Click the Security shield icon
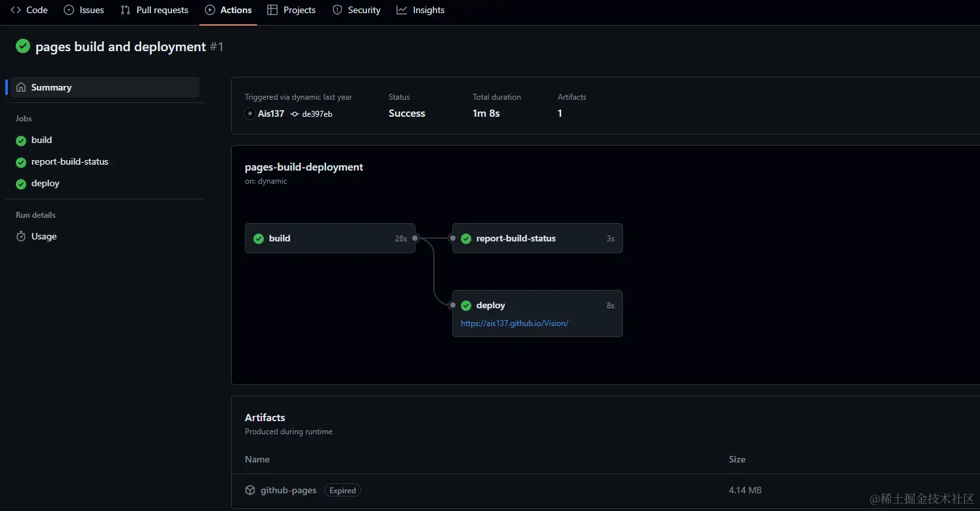 pyautogui.click(x=337, y=10)
